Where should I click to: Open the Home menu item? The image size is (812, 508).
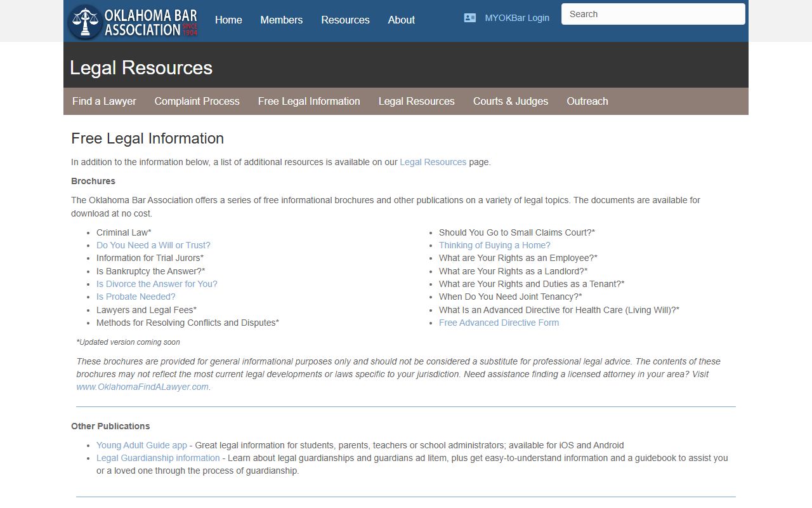[228, 20]
